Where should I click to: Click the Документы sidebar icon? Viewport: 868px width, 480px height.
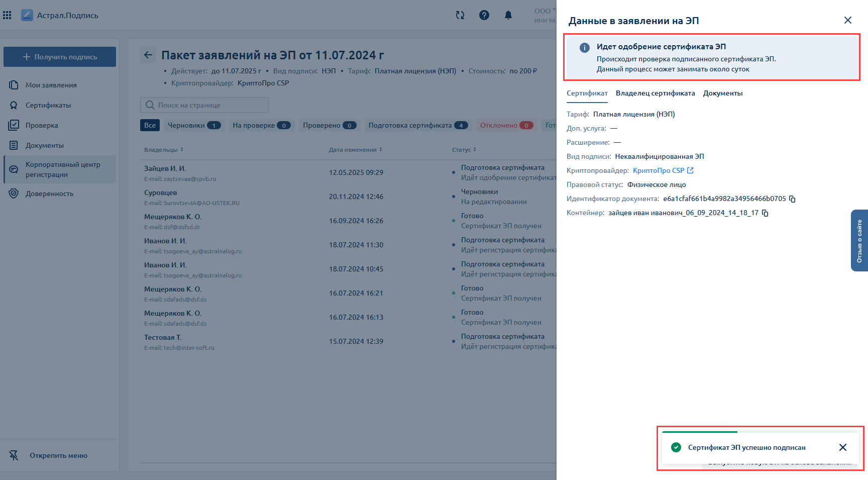(x=14, y=145)
